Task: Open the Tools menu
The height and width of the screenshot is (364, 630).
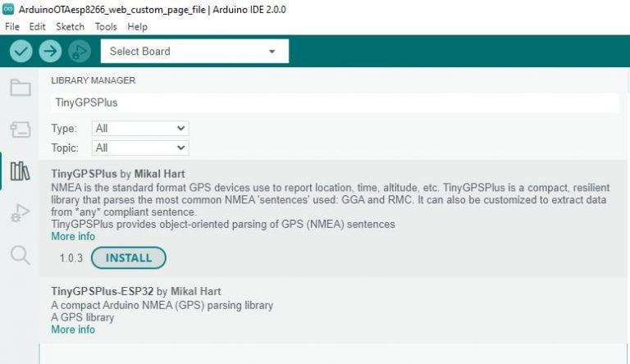Action: click(x=106, y=26)
